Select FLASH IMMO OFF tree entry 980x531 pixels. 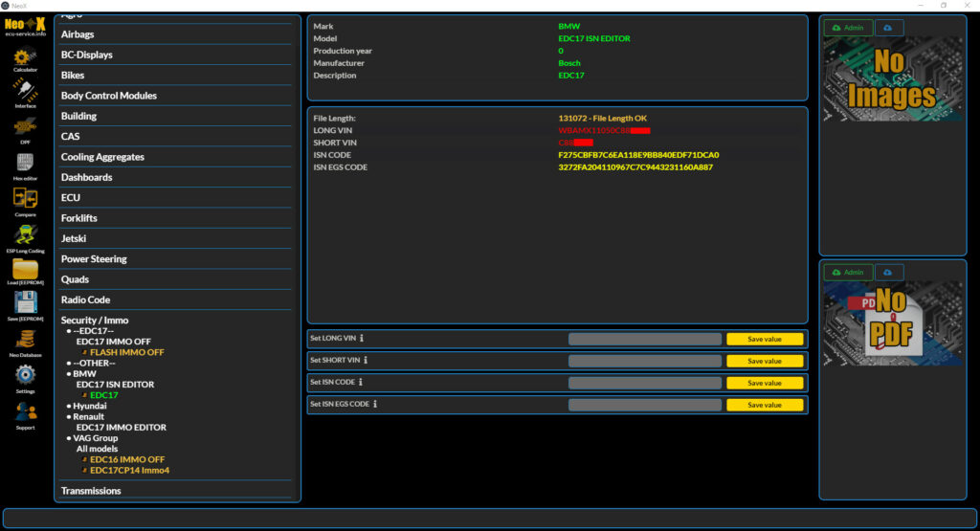[126, 352]
